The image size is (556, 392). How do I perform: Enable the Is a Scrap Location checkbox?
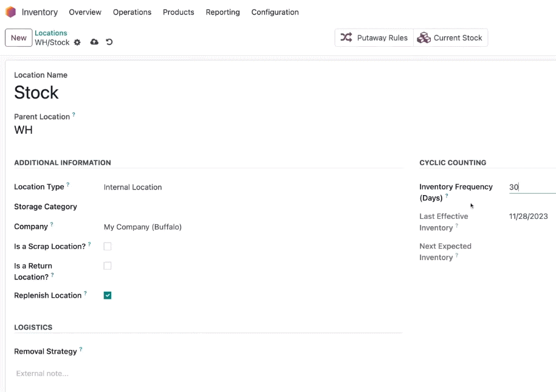(x=108, y=246)
